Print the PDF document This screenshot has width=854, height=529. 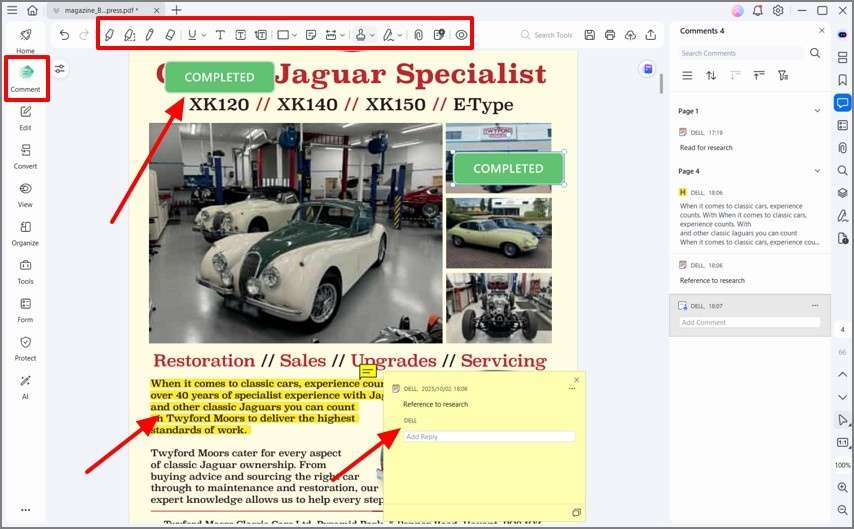click(610, 35)
